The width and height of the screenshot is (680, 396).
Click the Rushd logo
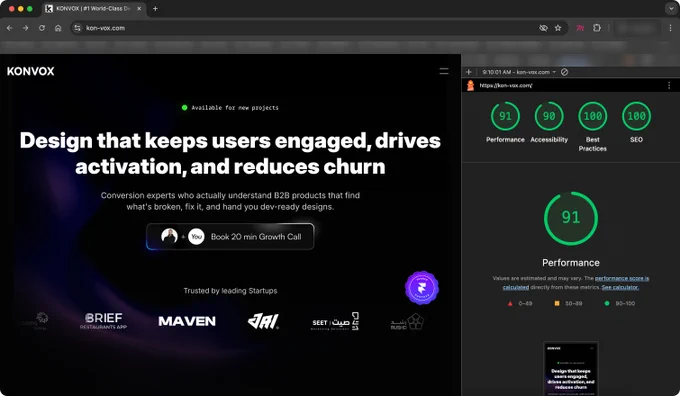(407, 322)
